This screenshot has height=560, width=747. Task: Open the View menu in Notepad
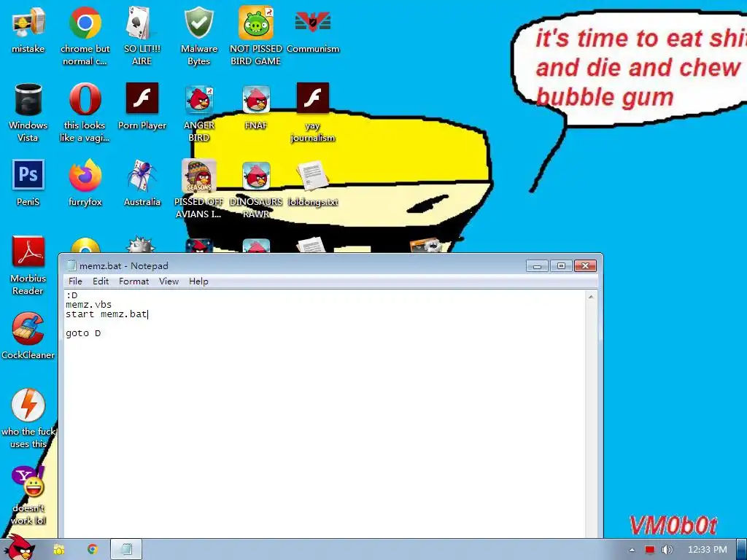[x=169, y=281]
